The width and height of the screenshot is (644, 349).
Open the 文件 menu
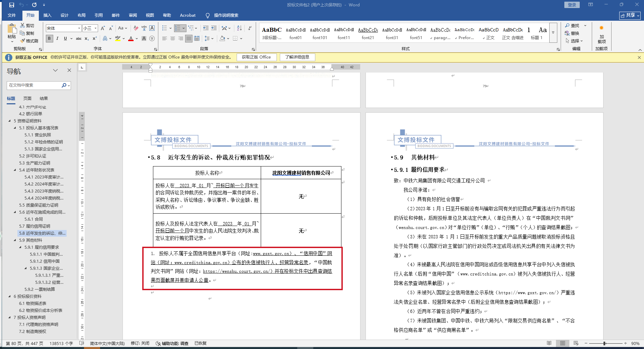(x=12, y=15)
